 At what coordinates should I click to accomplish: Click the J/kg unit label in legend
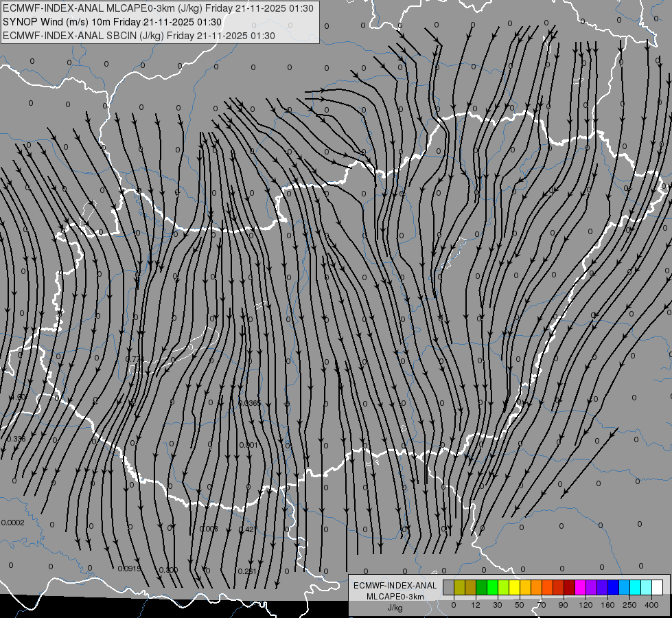[395, 608]
